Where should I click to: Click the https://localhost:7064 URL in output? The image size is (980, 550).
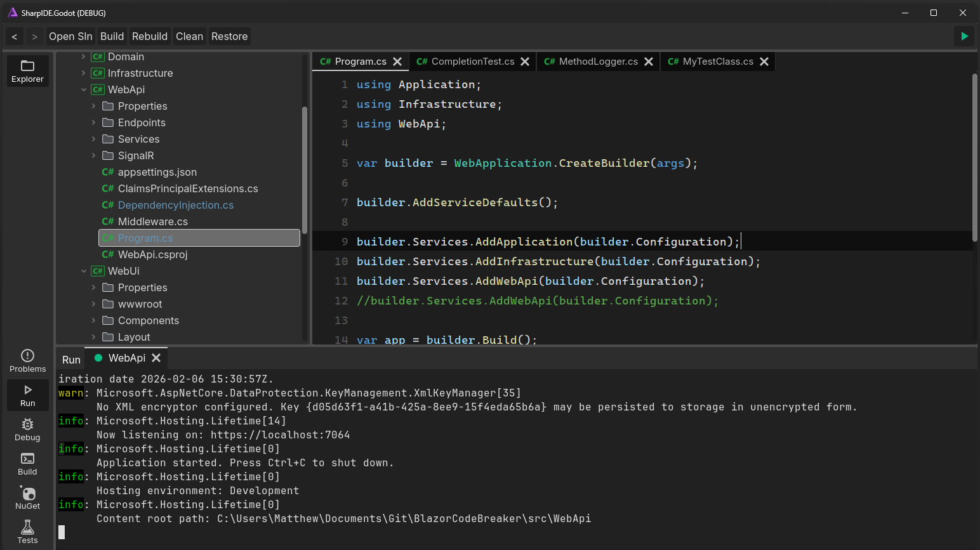pos(280,435)
